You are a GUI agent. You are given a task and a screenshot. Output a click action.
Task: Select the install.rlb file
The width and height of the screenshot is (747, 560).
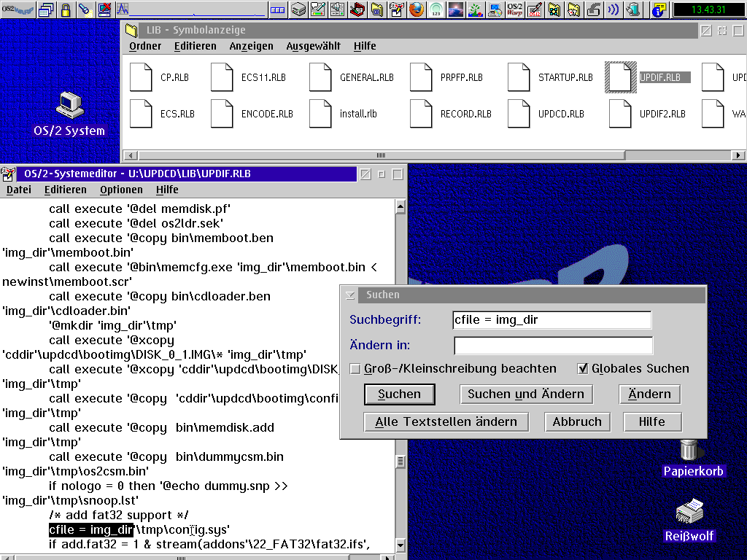click(344, 114)
